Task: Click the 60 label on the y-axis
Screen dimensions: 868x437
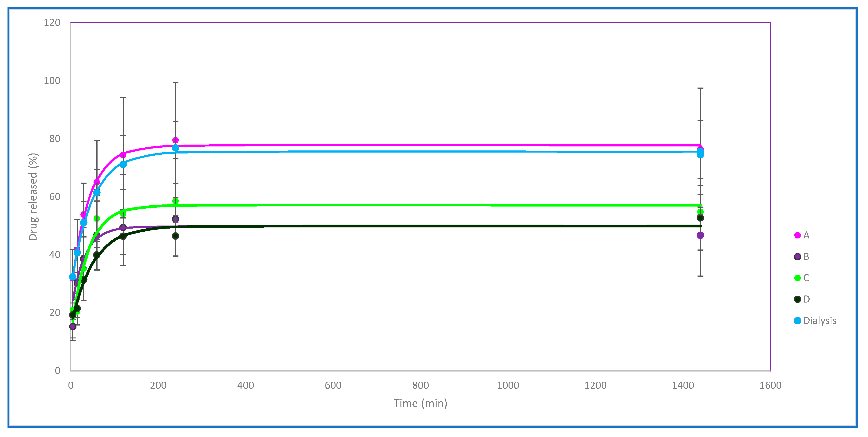Action: coord(55,197)
